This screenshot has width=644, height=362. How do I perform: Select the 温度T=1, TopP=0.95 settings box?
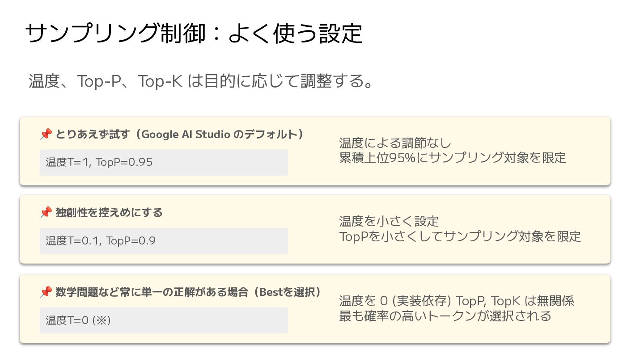[164, 162]
